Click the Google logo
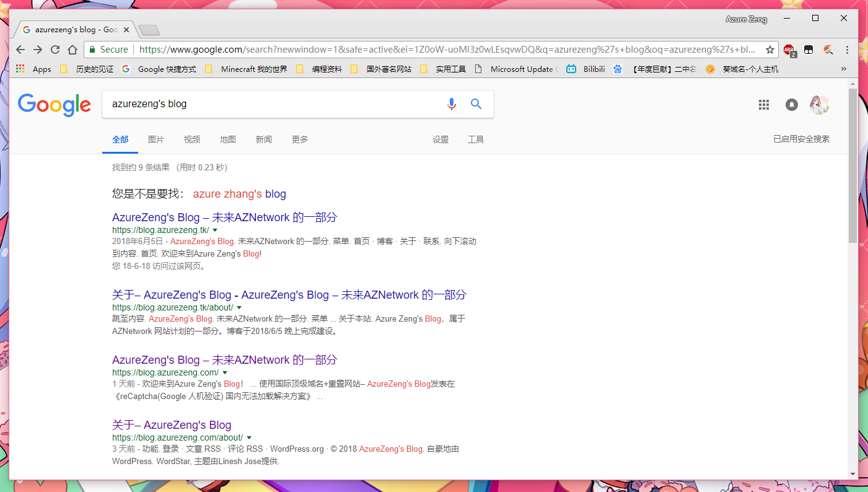The width and height of the screenshot is (868, 492). [x=55, y=105]
